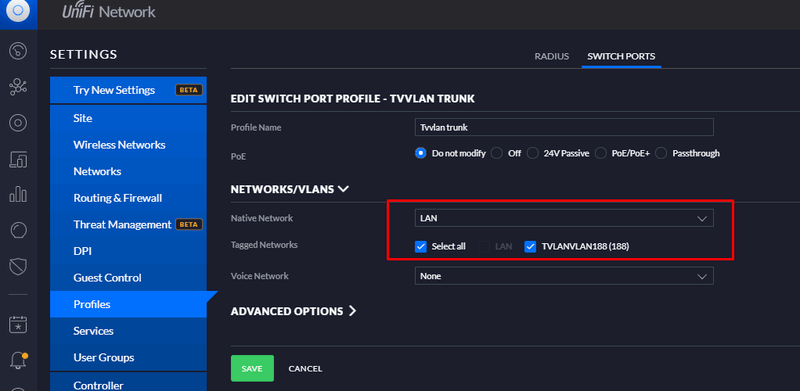Open the Statistics bar chart icon

(18, 194)
